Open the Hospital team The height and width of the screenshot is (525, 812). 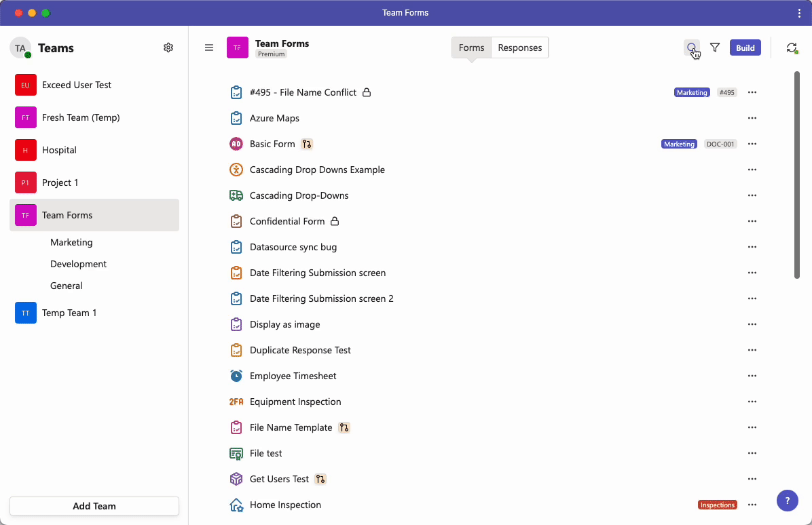(x=94, y=150)
